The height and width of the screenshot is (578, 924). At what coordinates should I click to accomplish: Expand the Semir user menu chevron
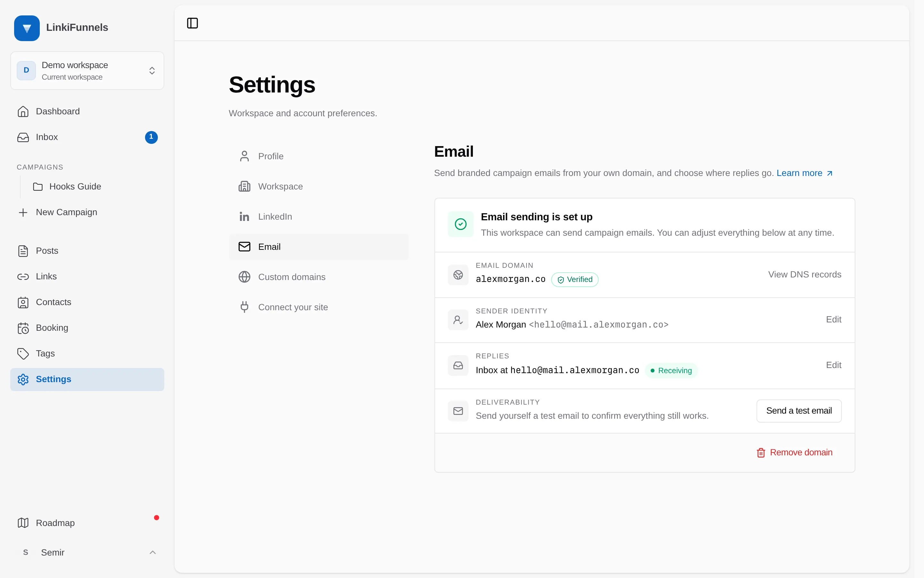click(x=152, y=552)
